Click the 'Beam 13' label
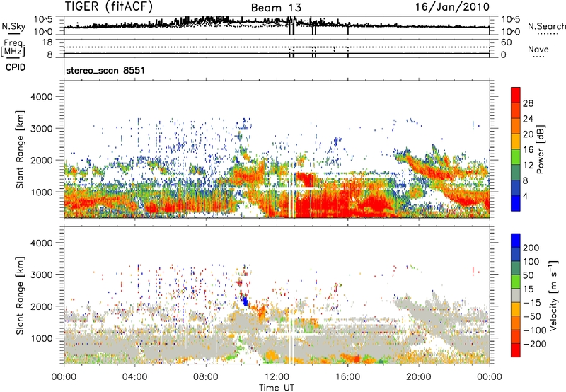The width and height of the screenshot is (566, 392). (276, 8)
